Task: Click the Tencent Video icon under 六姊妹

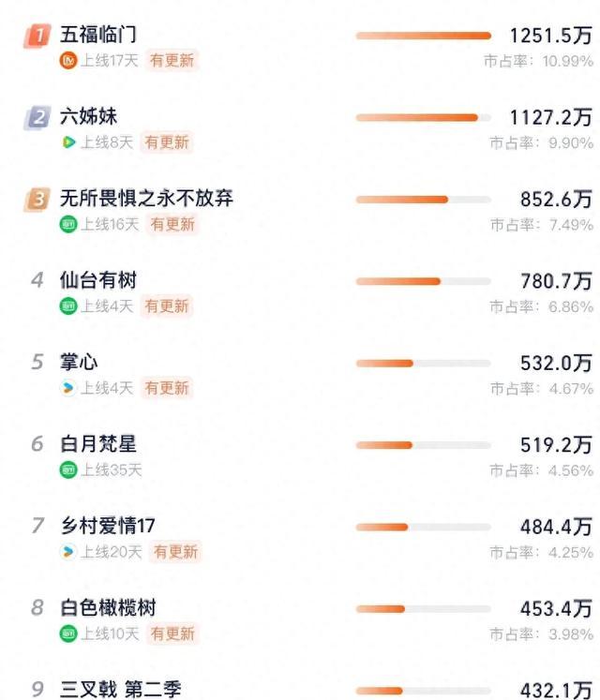Action: point(68,142)
